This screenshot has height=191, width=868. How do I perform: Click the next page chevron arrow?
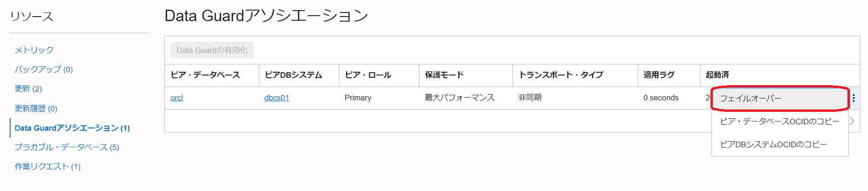coord(852,121)
